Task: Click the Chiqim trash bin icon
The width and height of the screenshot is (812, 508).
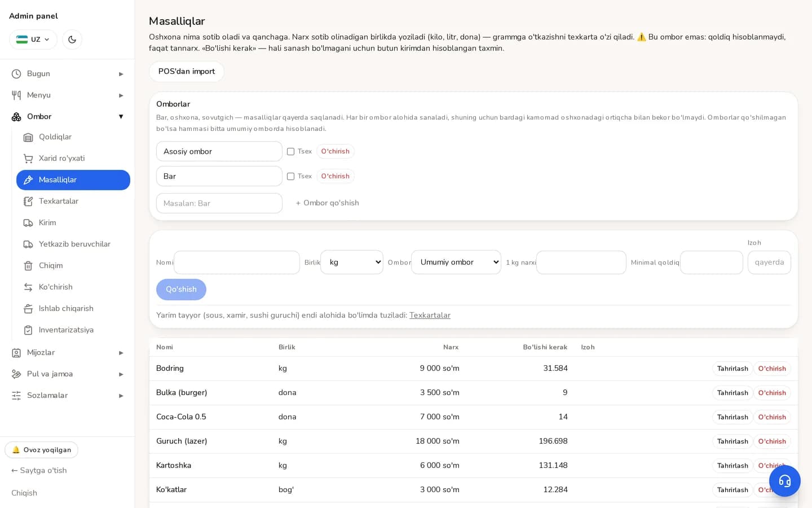Action: (x=28, y=266)
